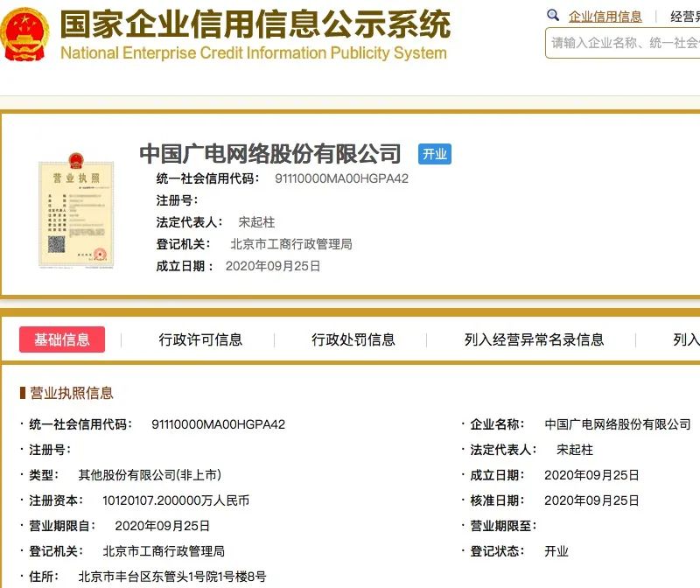Click the magnifier search icon
This screenshot has height=588, width=700.
pos(553,16)
